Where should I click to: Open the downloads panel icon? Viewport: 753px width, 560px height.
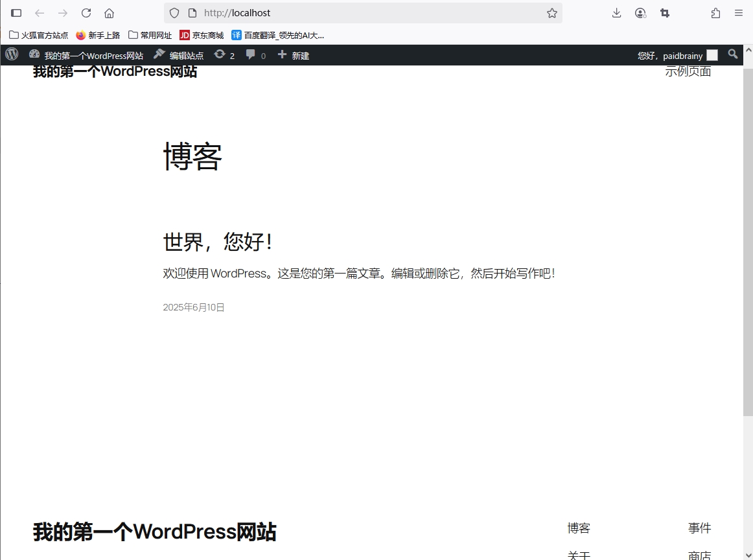[617, 13]
